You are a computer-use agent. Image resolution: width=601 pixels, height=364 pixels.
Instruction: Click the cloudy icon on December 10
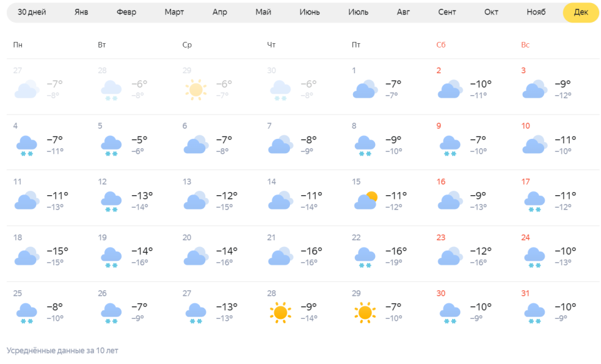[x=534, y=144]
